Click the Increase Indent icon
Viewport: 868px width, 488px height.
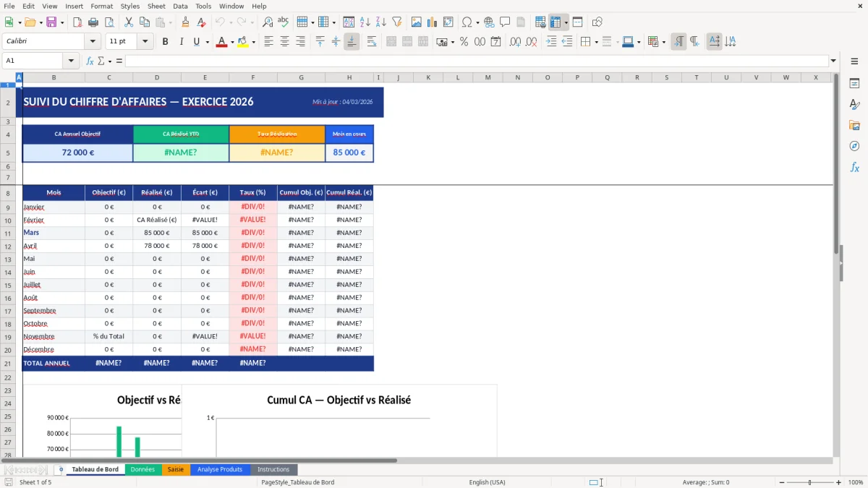551,42
